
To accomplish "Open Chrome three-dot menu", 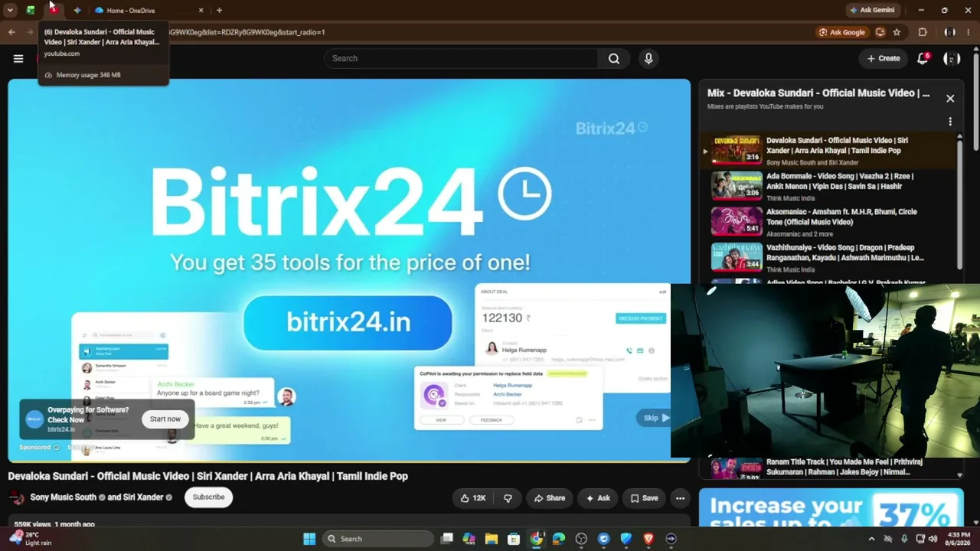I will 969,32.
